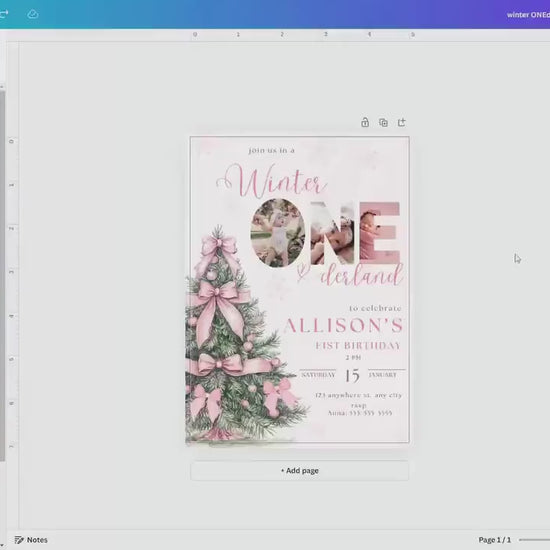Add a new page with plus-page icon

click(402, 122)
